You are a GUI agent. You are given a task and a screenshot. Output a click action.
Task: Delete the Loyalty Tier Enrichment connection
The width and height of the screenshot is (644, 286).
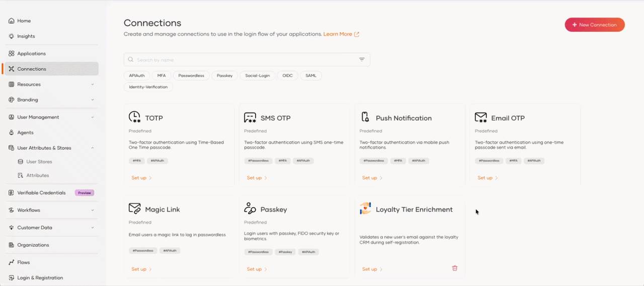click(x=455, y=268)
